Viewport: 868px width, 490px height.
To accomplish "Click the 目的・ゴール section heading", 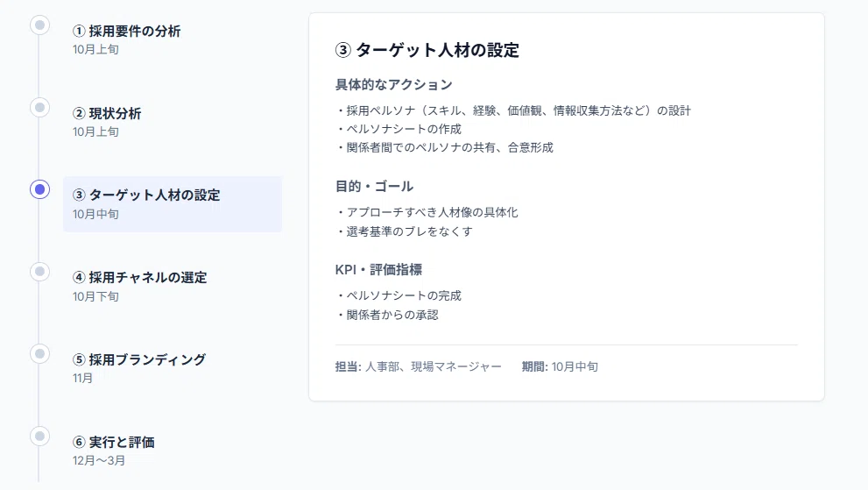I will pyautogui.click(x=374, y=186).
